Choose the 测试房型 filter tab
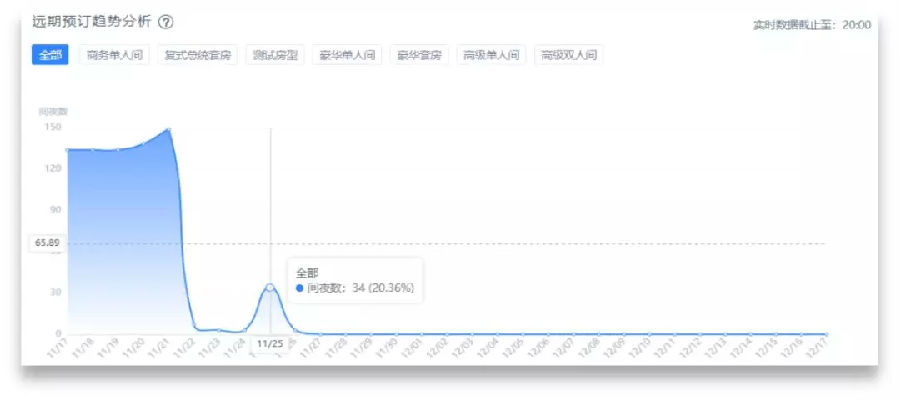 click(x=275, y=55)
